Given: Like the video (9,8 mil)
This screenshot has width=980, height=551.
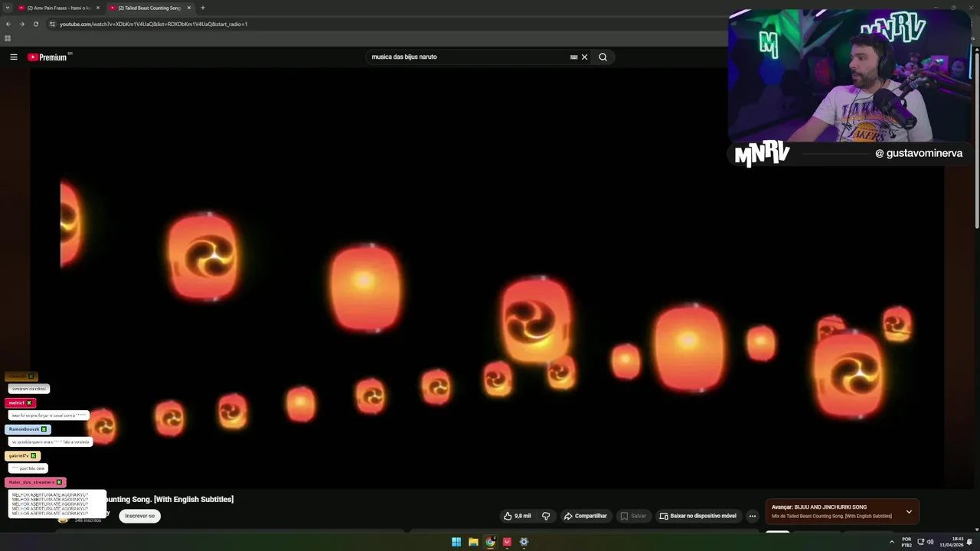Looking at the screenshot, I should [517, 516].
